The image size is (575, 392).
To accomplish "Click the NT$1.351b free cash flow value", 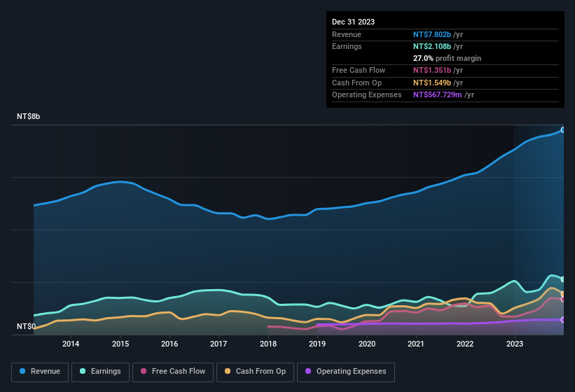I will point(432,70).
